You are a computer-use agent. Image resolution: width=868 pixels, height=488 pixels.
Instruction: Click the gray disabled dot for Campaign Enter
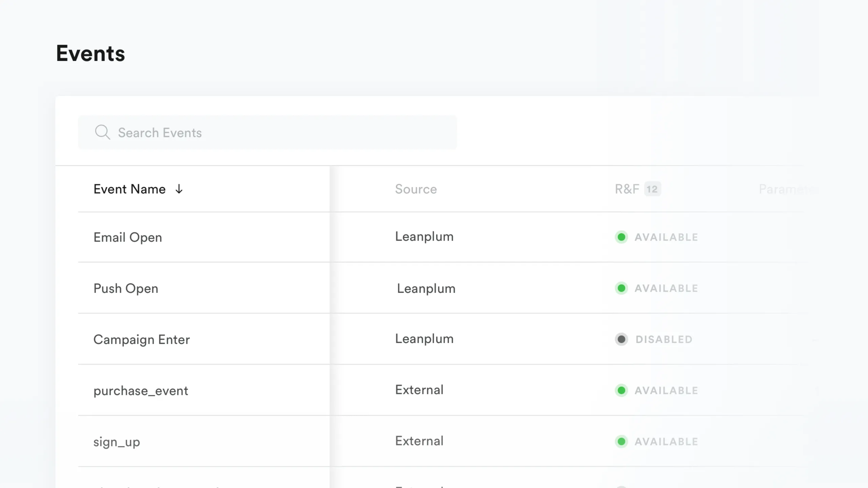click(621, 339)
